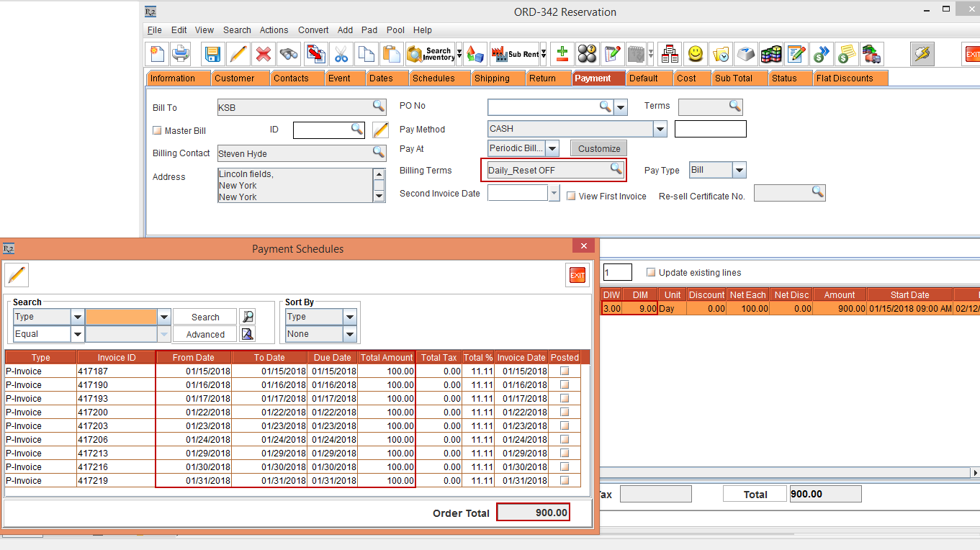Viewport: 980px width, 550px height.
Task: Click the Sub Rent toolbar icon
Action: (515, 54)
